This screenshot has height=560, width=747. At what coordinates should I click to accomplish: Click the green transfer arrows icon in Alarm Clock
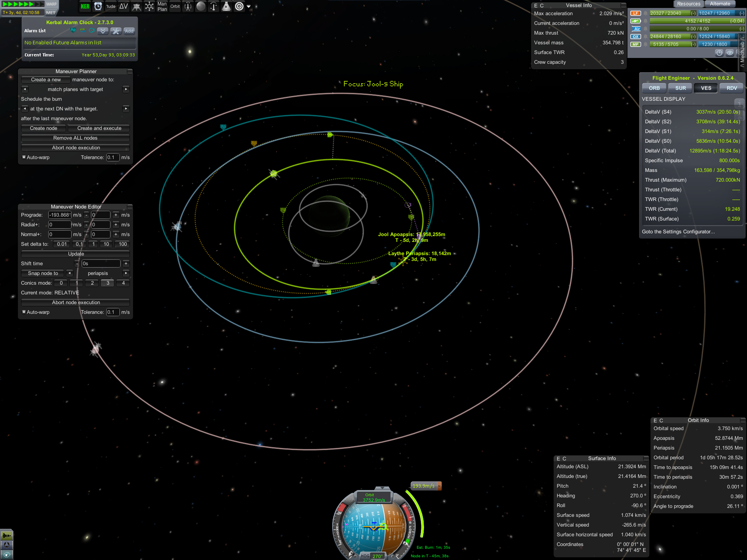(x=82, y=30)
